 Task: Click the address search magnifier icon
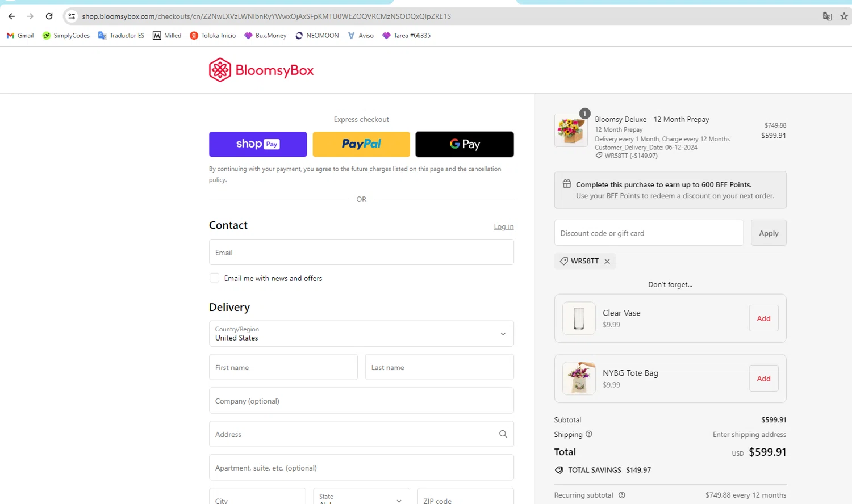(503, 434)
